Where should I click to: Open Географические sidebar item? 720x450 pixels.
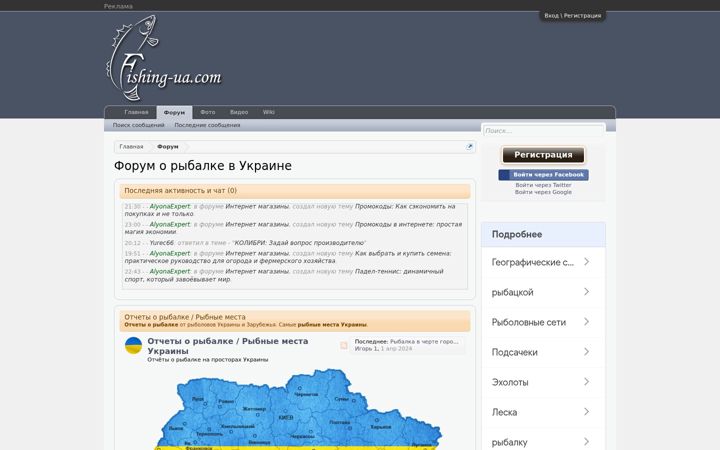(533, 262)
